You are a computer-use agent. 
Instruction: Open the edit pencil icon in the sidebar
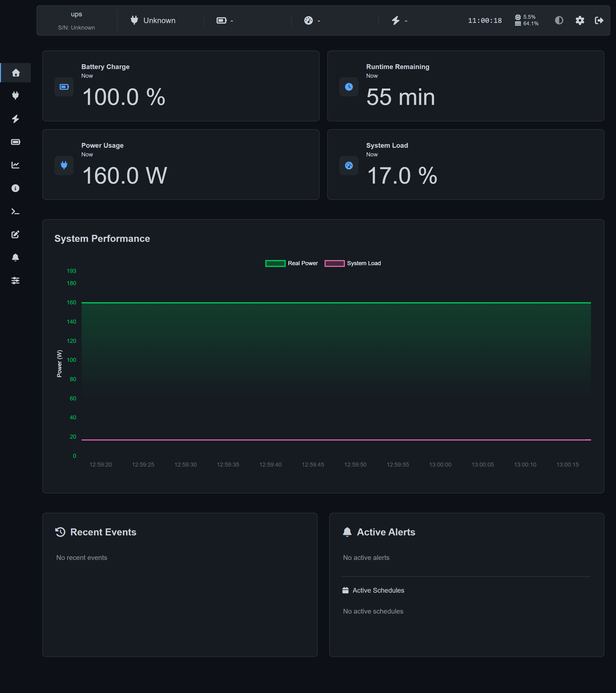click(x=16, y=234)
